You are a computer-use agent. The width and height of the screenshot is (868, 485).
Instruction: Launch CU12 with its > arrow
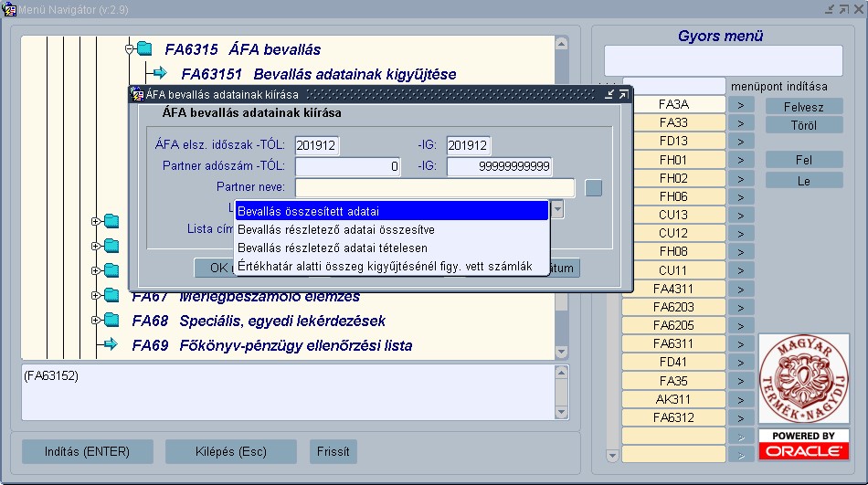click(x=741, y=234)
